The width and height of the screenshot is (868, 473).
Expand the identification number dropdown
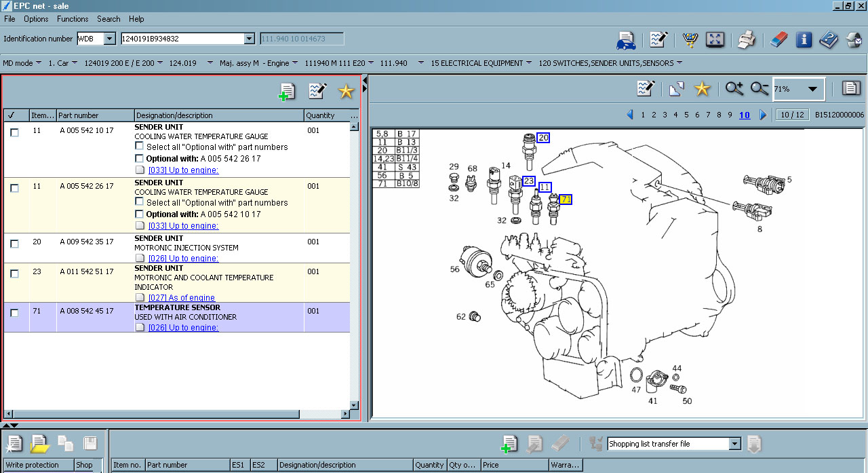249,39
